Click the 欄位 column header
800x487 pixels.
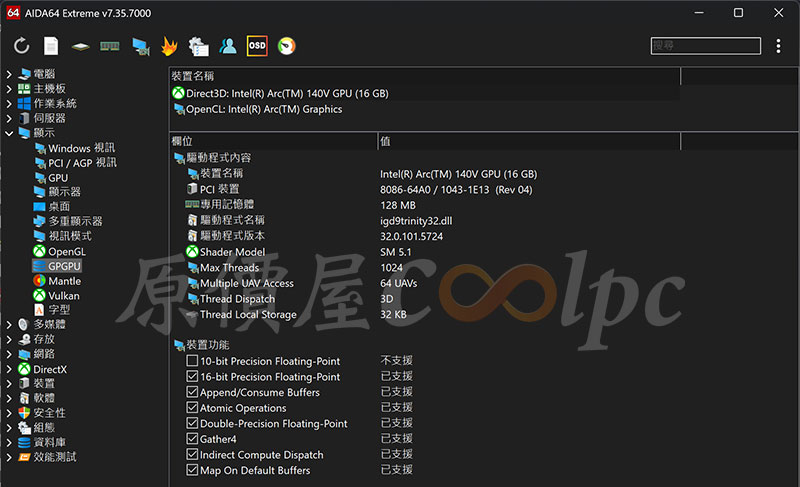tap(273, 141)
